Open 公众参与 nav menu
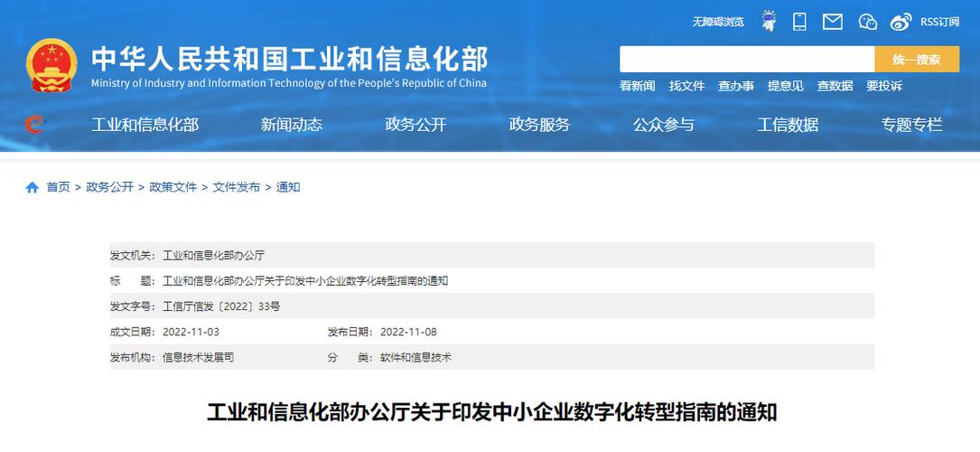 tap(663, 125)
